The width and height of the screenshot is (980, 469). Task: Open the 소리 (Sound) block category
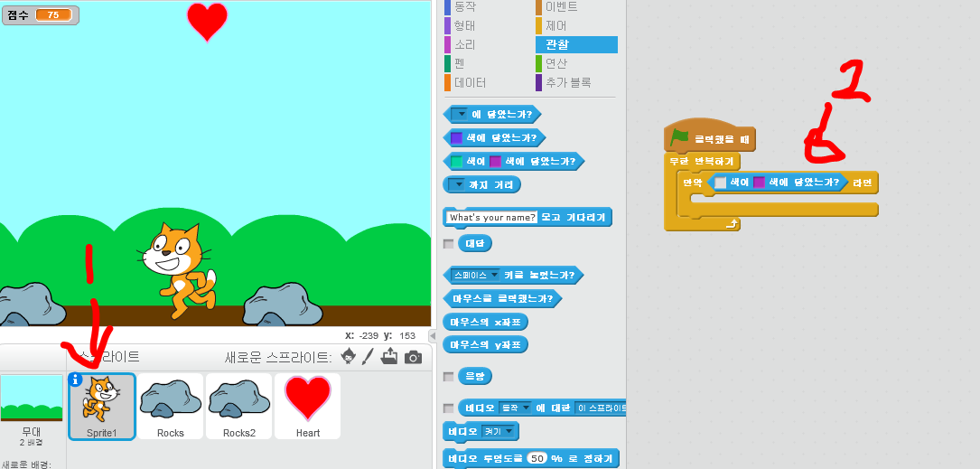coord(466,44)
